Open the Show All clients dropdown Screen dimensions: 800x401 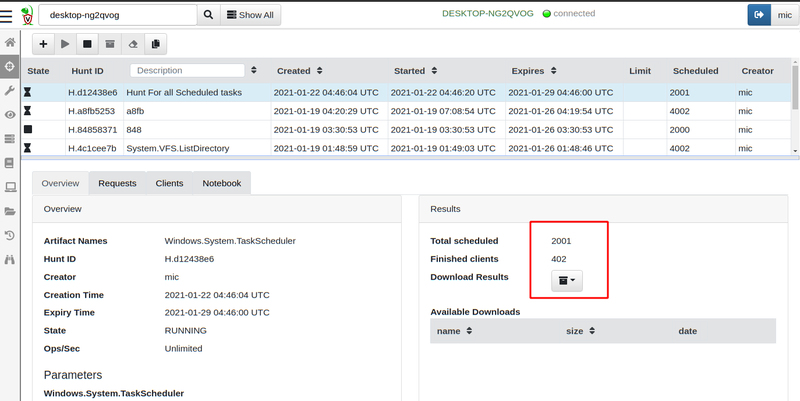[x=251, y=15]
